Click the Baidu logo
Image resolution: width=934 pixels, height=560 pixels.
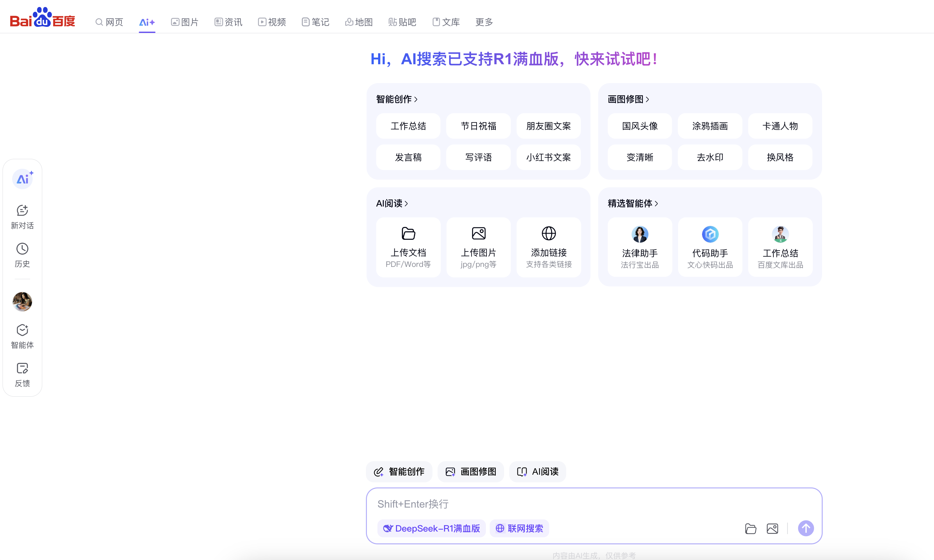[42, 18]
